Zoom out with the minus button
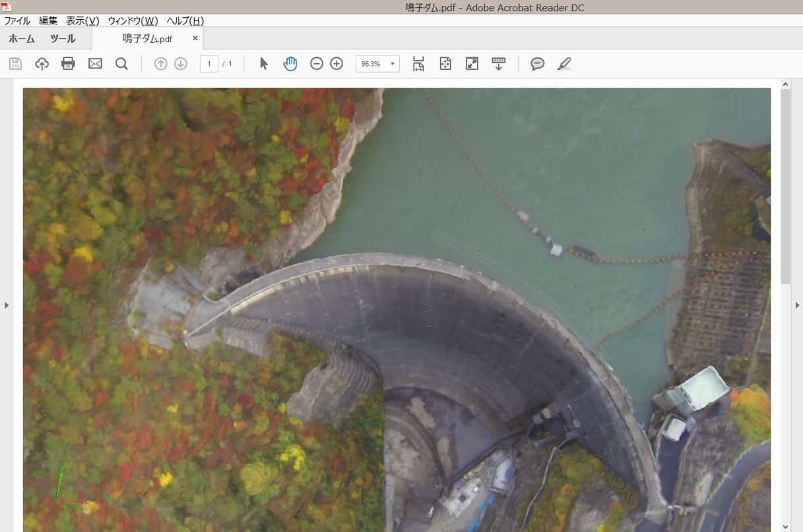The width and height of the screenshot is (803, 532). coord(317,64)
